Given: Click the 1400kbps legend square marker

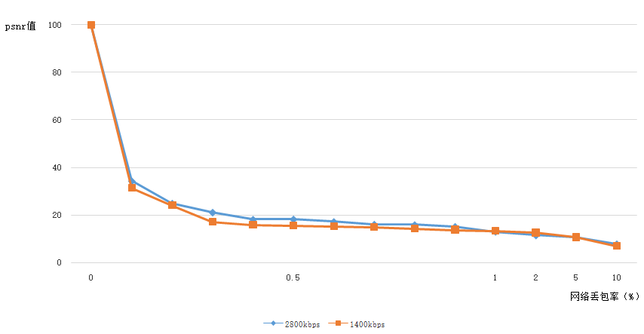Looking at the screenshot, I should click(339, 323).
